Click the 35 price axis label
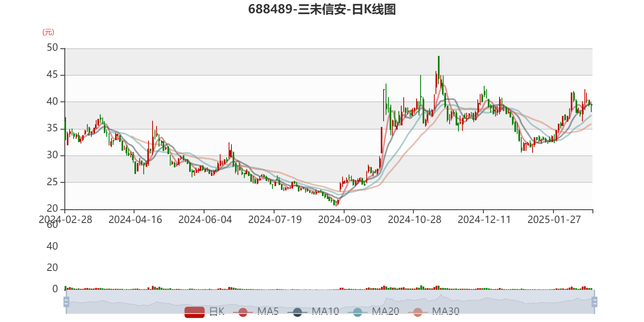This screenshot has width=644, height=322. point(52,128)
